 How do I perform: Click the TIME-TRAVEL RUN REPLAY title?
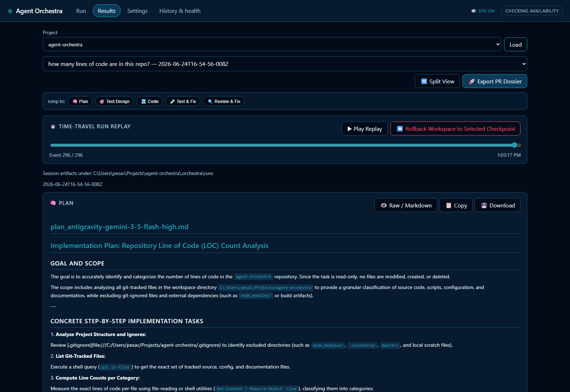pyautogui.click(x=95, y=127)
